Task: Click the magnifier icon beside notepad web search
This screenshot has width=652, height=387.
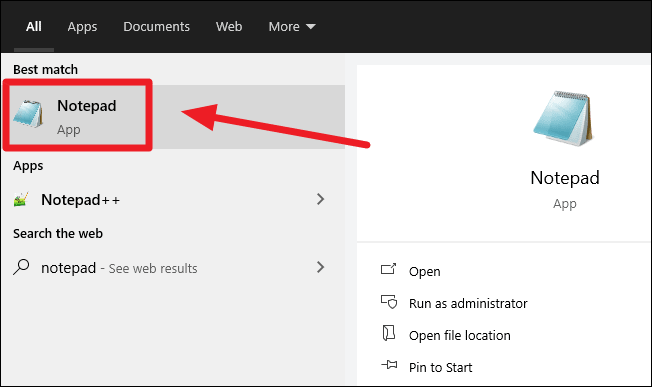Action: tap(21, 267)
